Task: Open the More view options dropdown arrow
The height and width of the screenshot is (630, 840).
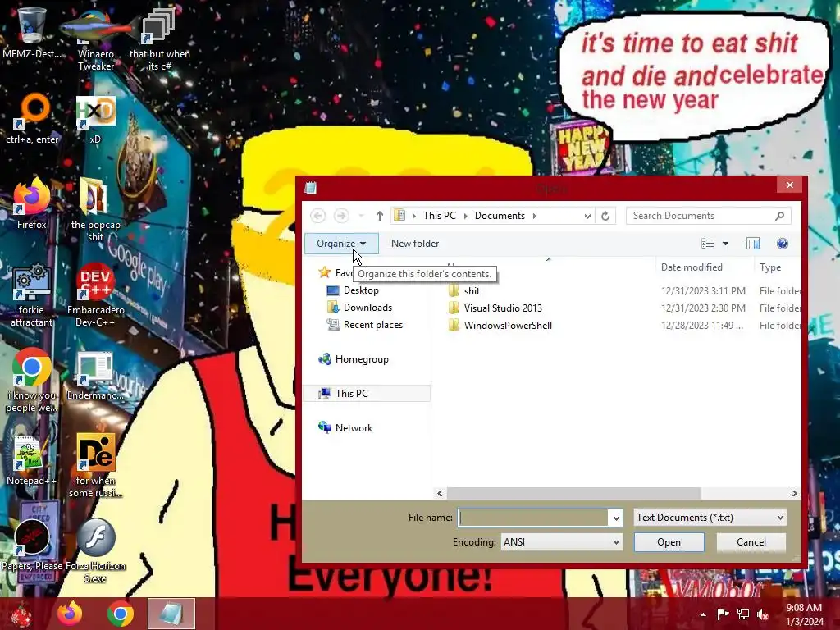Action: pyautogui.click(x=725, y=244)
